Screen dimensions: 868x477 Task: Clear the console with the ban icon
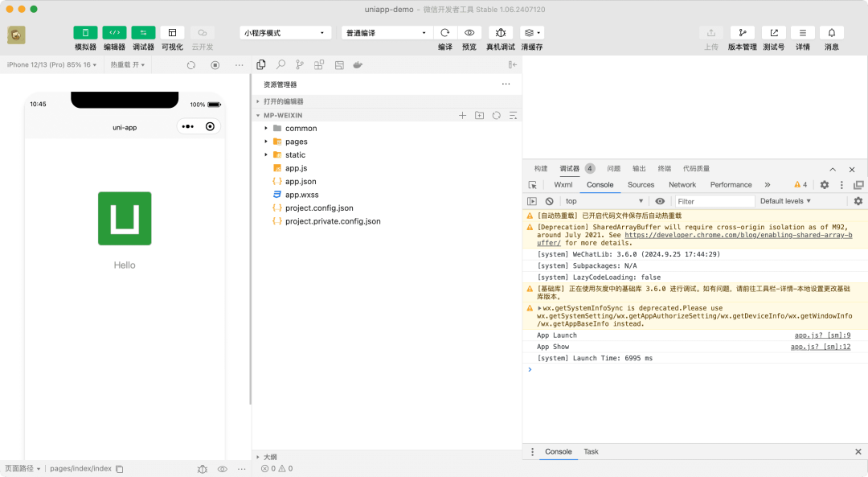click(x=549, y=201)
